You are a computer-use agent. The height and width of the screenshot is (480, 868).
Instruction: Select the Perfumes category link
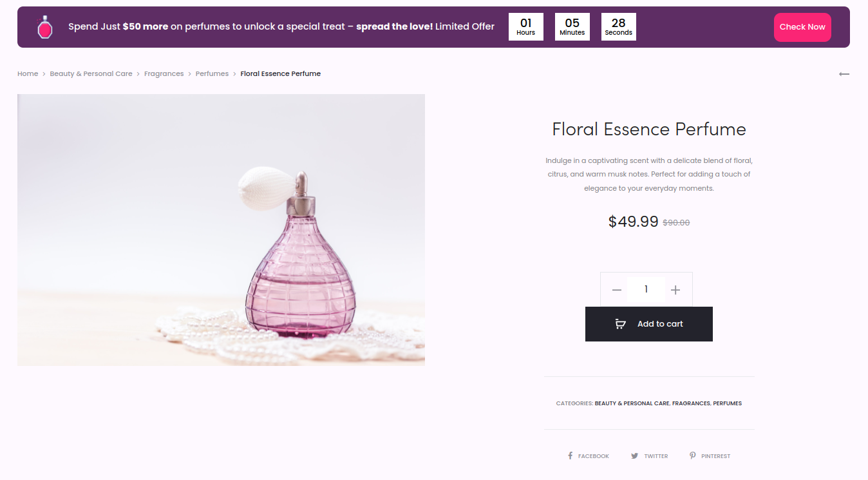coord(727,403)
